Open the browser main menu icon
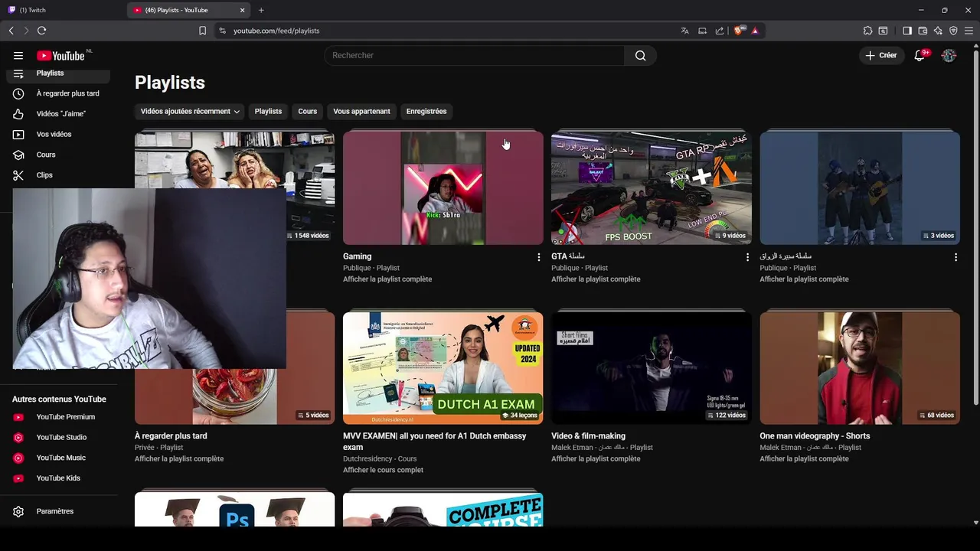 (x=969, y=31)
